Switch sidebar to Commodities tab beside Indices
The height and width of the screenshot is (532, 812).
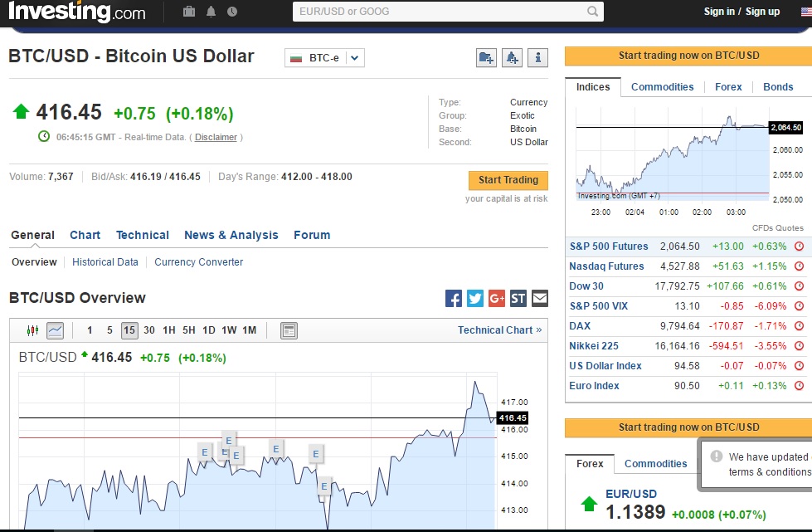(662, 87)
